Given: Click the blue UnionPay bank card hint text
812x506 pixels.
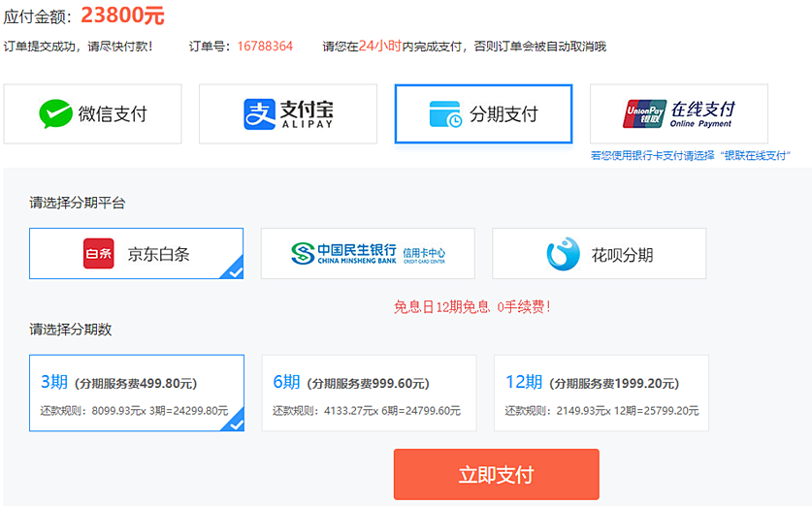Looking at the screenshot, I should (x=691, y=155).
